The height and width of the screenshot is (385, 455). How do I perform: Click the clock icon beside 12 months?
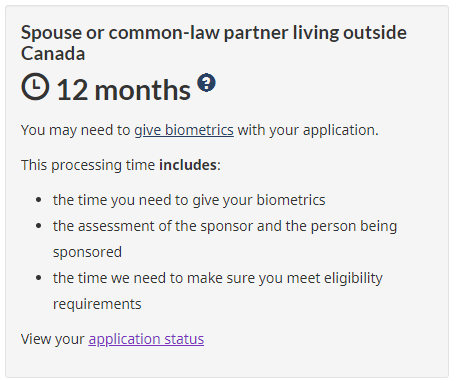35,87
